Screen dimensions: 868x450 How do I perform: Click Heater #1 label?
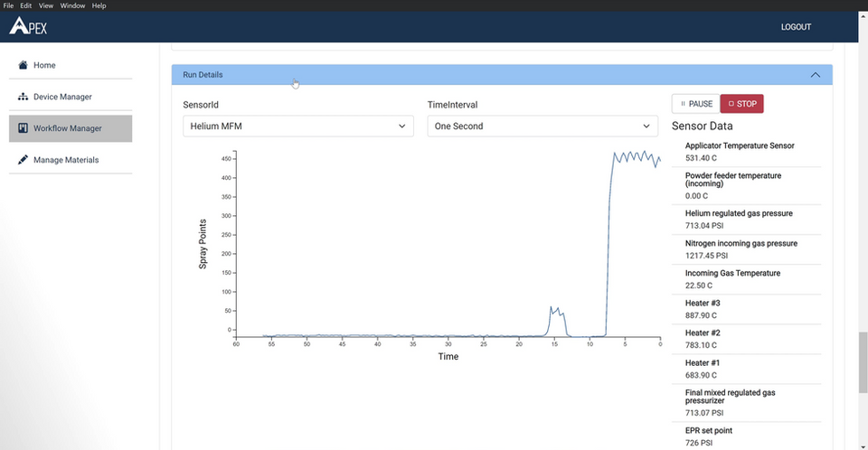pyautogui.click(x=703, y=362)
